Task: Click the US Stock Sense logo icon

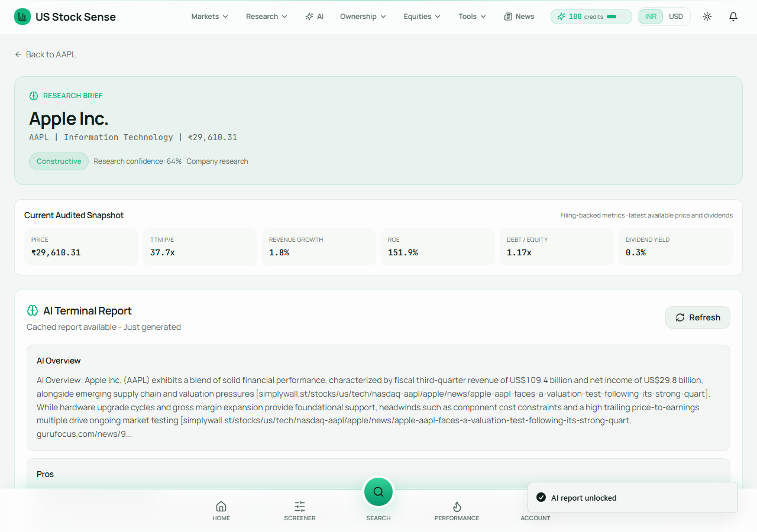Action: (x=22, y=17)
